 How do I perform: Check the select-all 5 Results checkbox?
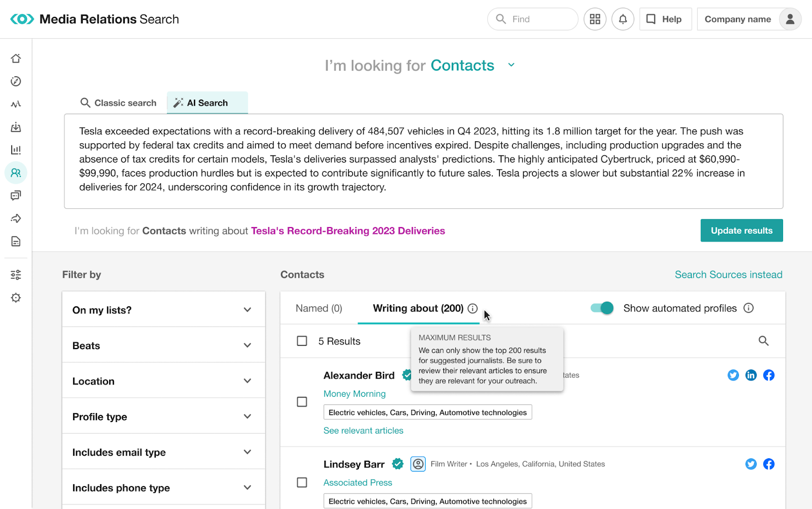pyautogui.click(x=302, y=341)
